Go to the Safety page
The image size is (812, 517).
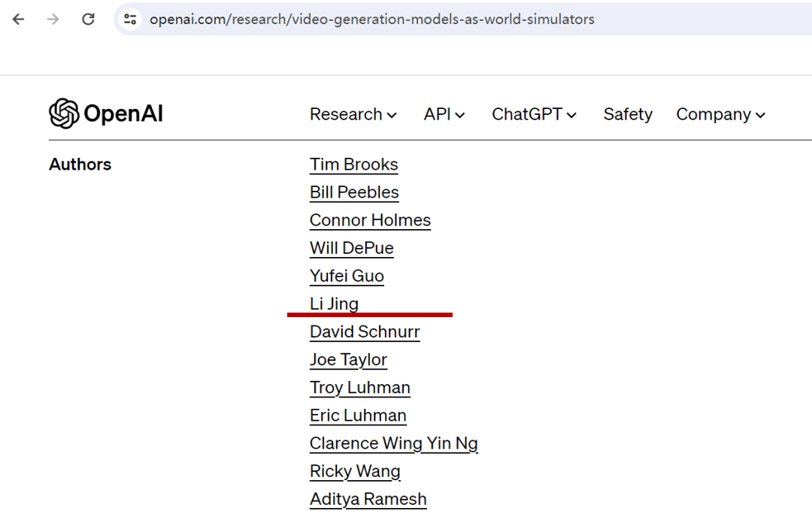[628, 114]
